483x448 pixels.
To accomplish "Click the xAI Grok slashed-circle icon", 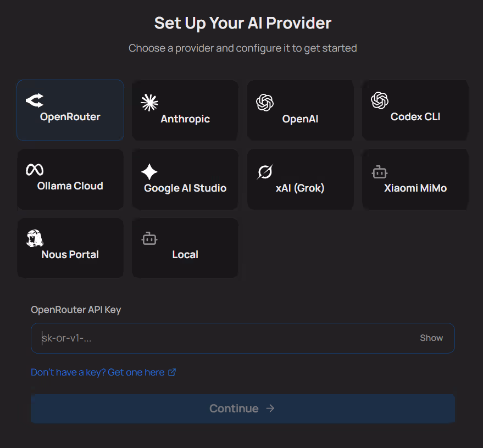I will [265, 172].
